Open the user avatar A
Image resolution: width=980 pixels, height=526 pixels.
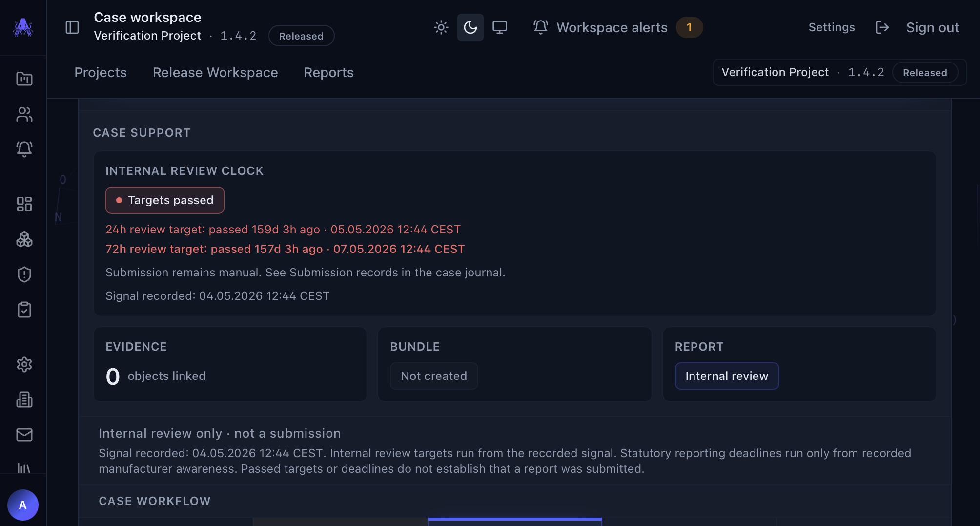pyautogui.click(x=23, y=505)
